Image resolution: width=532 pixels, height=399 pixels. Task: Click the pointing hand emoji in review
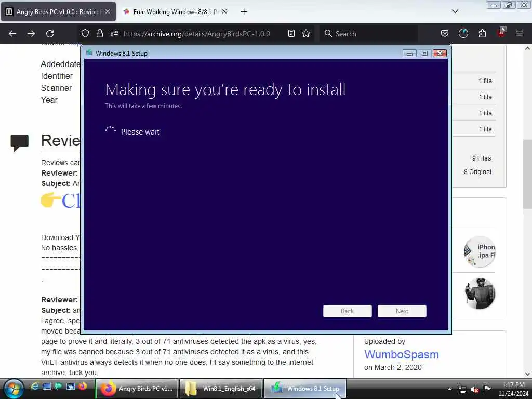point(50,199)
